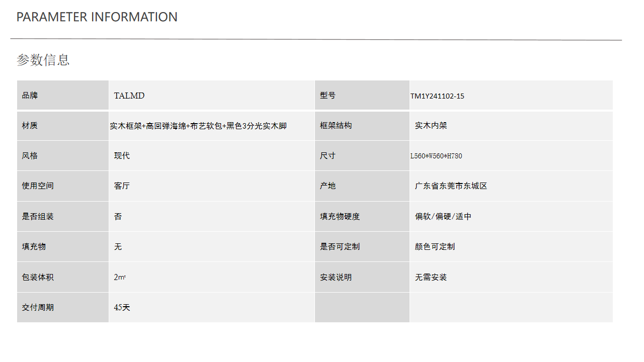Select the TALMD brand value cell
The height and width of the screenshot is (362, 644).
point(129,96)
